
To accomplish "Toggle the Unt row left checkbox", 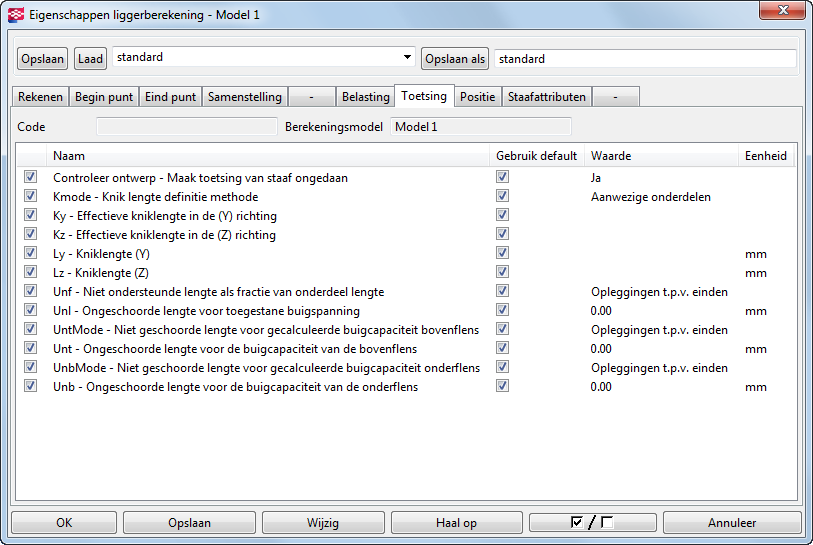I will click(31, 348).
